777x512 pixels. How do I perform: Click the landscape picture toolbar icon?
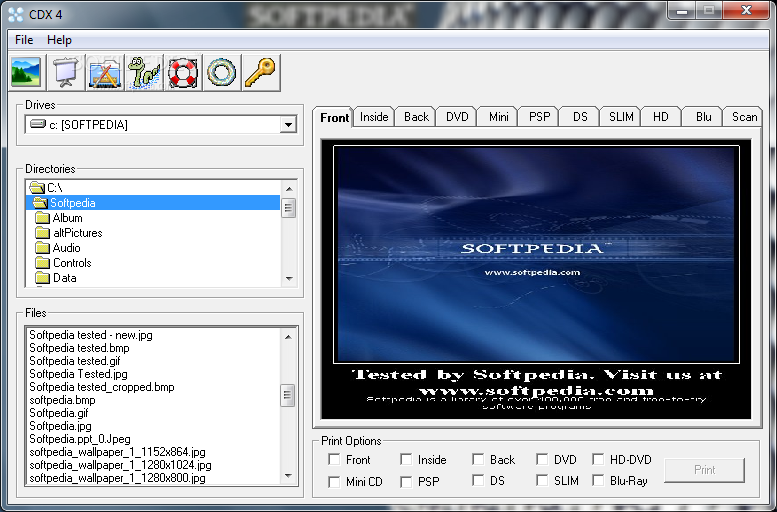pos(26,72)
